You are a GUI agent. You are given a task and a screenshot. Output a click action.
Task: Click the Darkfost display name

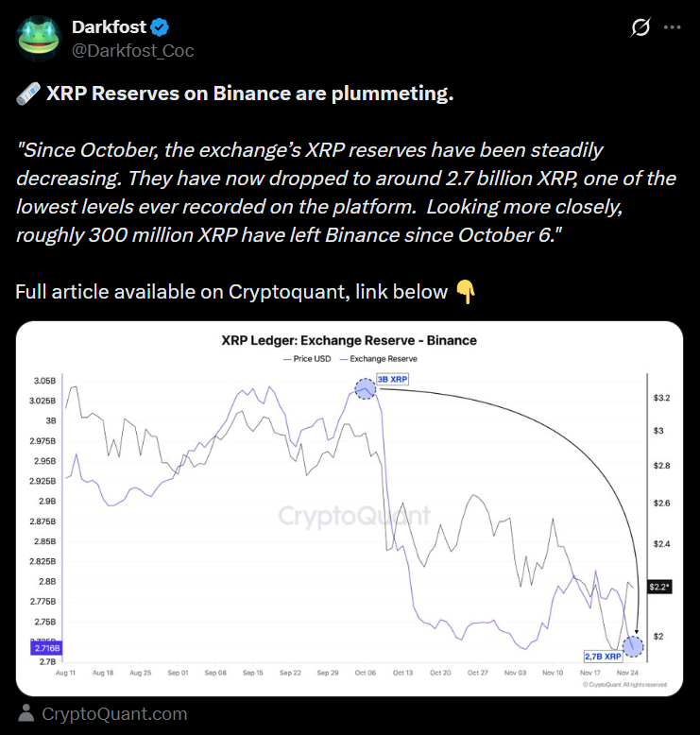coord(107,26)
